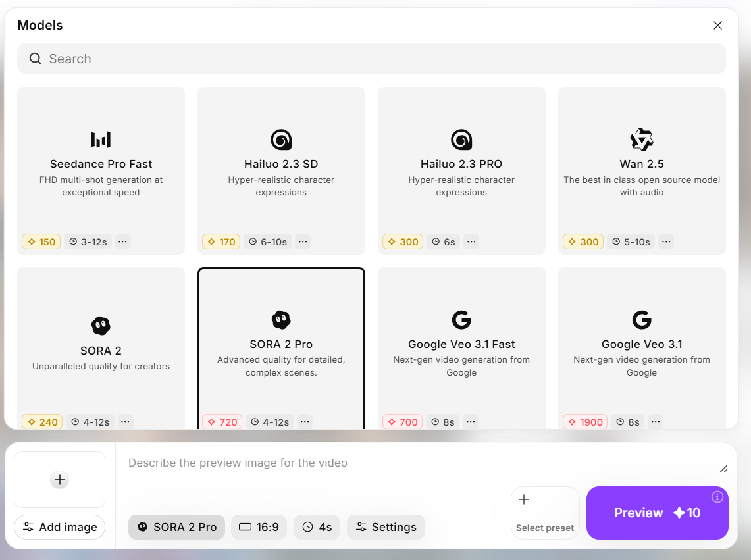Pick the SORA 2 model icon
751x560 pixels.
(x=101, y=326)
